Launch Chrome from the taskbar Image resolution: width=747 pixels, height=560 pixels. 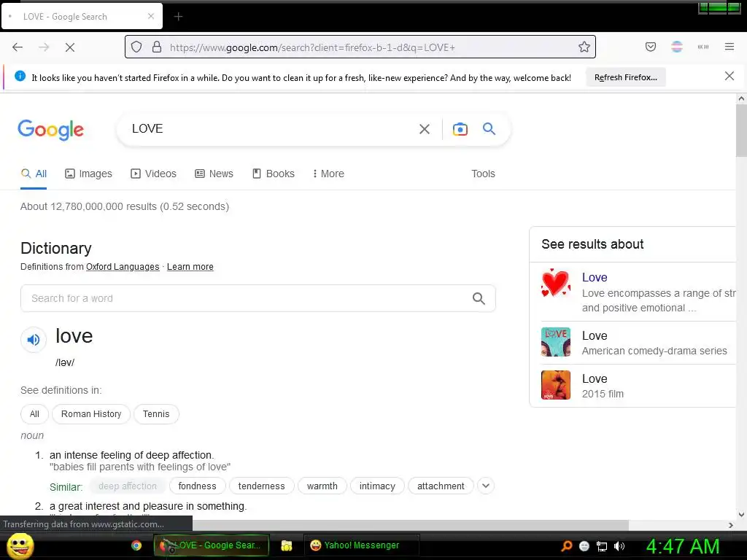[136, 545]
